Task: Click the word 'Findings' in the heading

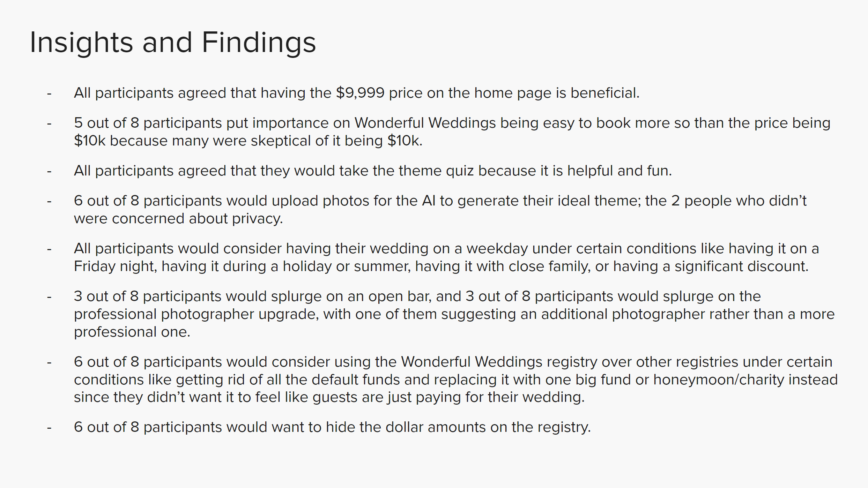Action: 259,43
